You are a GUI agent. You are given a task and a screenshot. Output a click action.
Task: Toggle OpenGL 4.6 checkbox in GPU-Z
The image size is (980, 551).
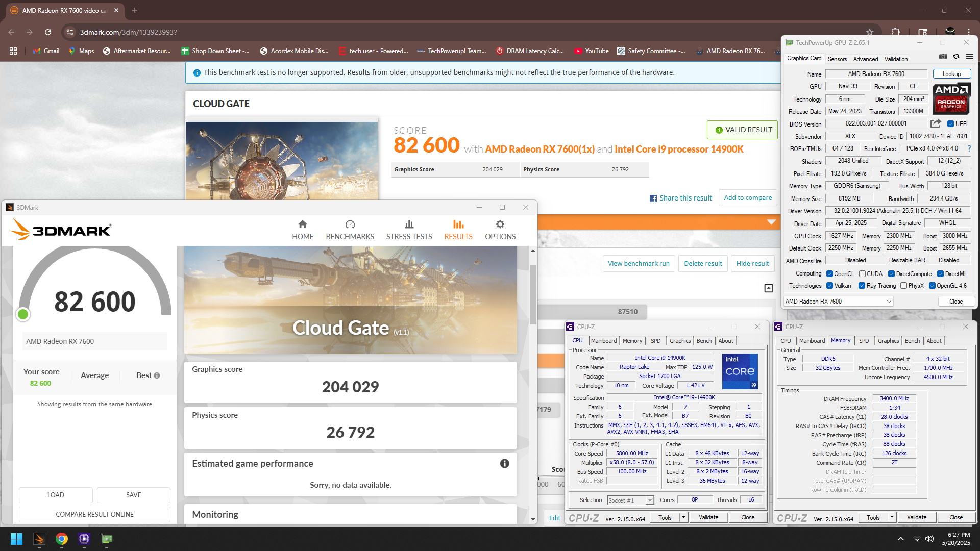coord(932,286)
